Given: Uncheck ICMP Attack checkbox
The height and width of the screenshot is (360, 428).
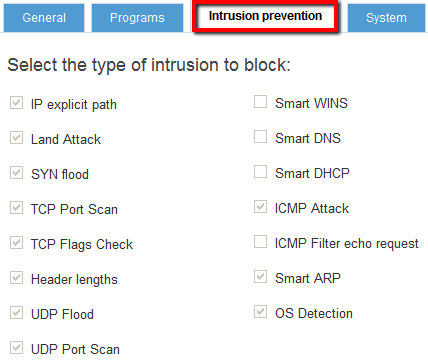Looking at the screenshot, I should [x=260, y=207].
